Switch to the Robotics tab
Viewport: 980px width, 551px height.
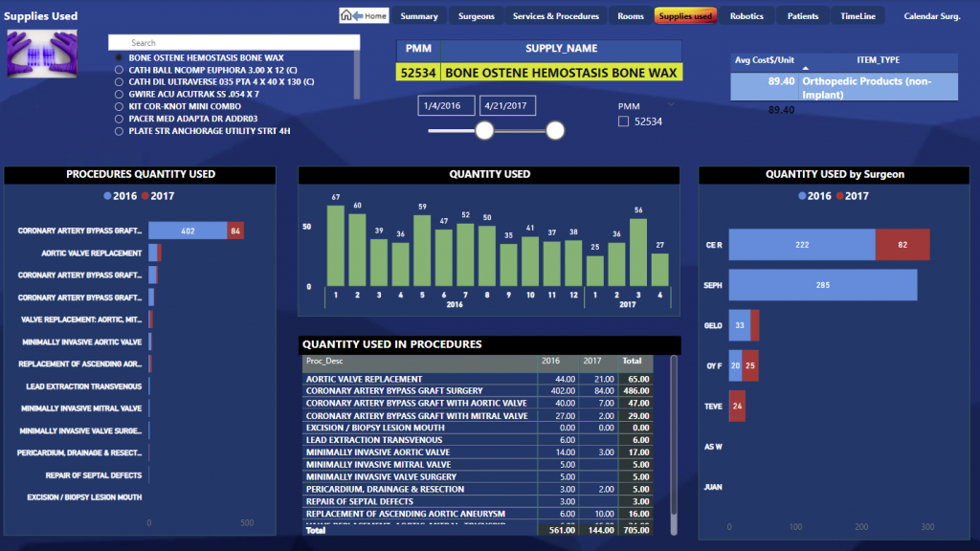(x=746, y=16)
